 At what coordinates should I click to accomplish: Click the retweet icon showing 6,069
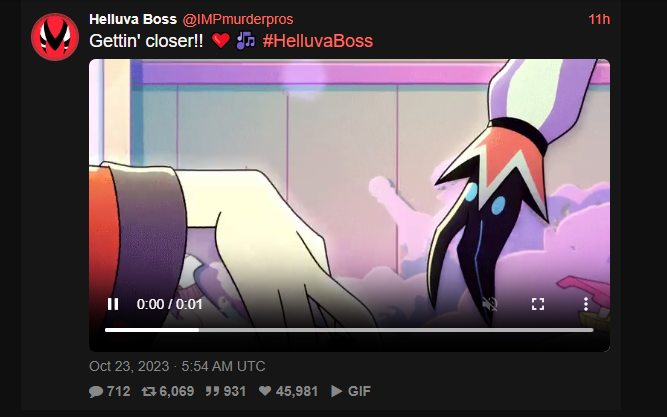click(149, 391)
